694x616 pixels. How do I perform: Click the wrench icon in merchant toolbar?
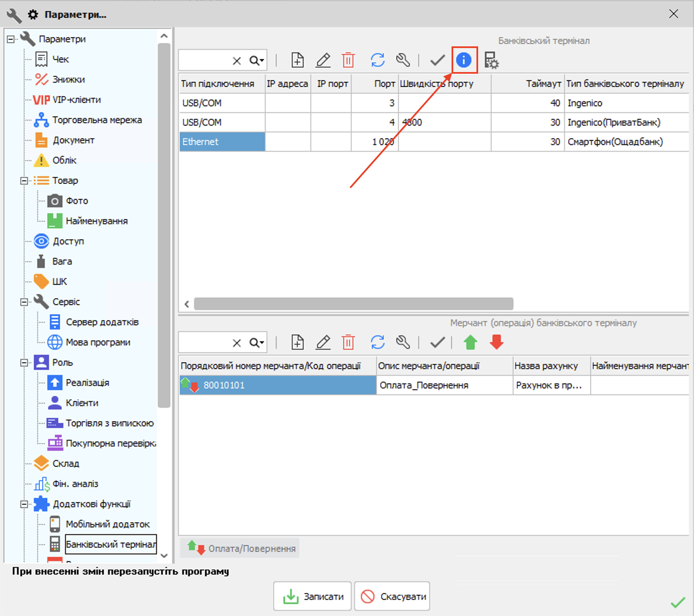pos(403,342)
